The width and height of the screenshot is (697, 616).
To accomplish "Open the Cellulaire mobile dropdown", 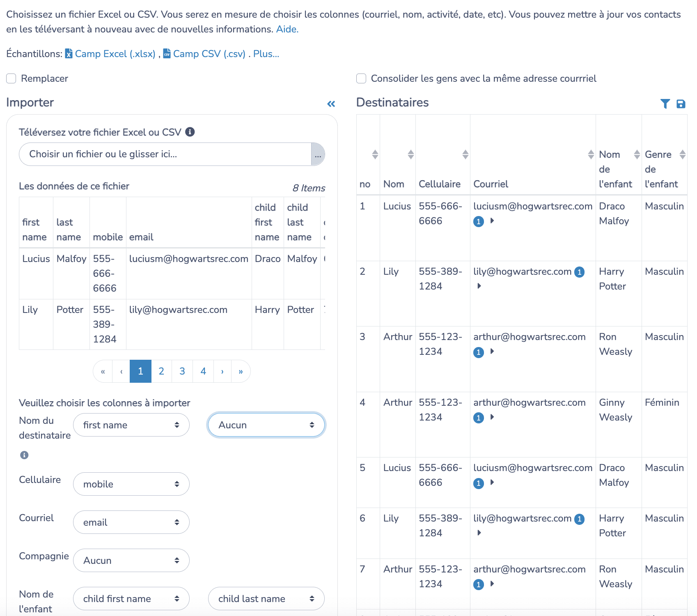I will point(131,484).
